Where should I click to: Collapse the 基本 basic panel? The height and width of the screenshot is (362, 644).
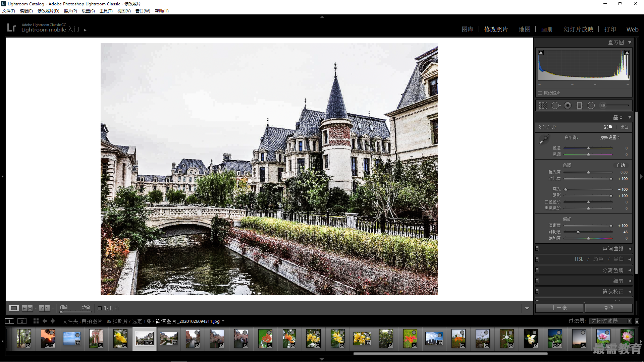click(x=630, y=117)
